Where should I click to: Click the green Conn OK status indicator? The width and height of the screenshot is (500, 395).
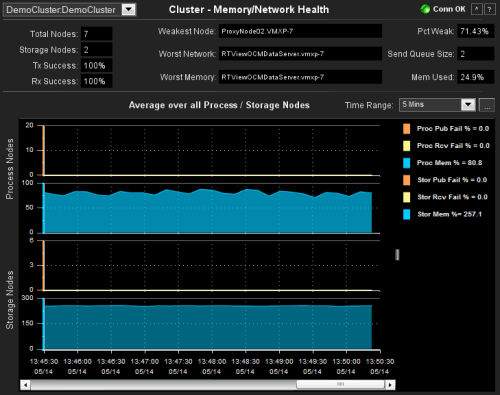pyautogui.click(x=425, y=9)
